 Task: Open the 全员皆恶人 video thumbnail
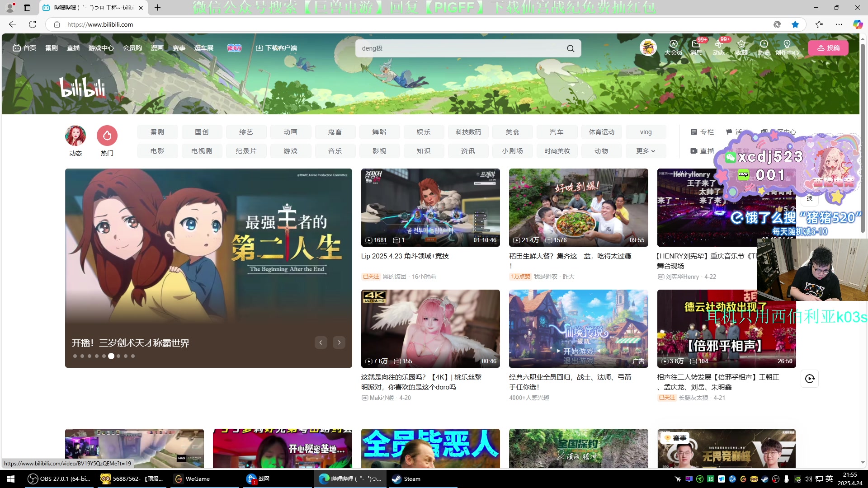pyautogui.click(x=430, y=448)
